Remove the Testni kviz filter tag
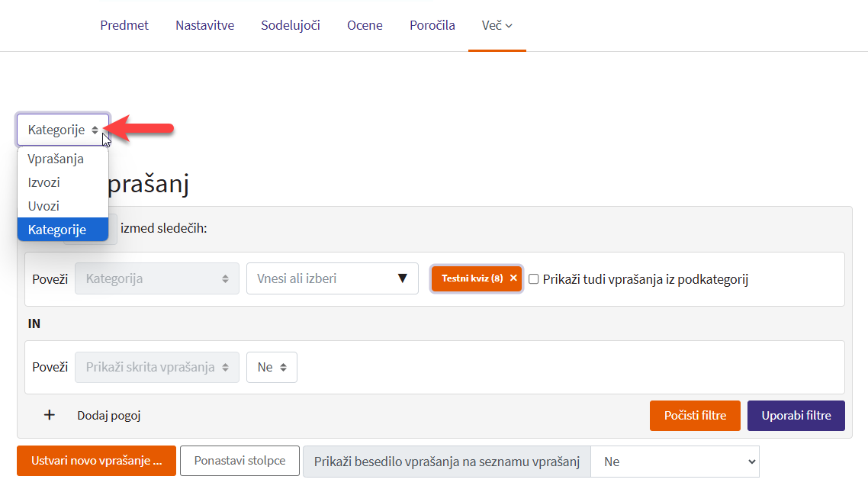The image size is (868, 489). coord(513,278)
